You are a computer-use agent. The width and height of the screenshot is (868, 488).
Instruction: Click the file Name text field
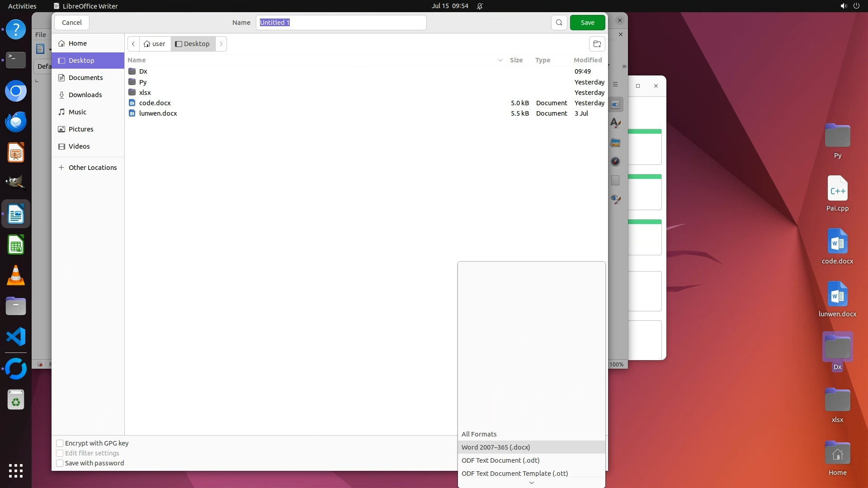[341, 23]
